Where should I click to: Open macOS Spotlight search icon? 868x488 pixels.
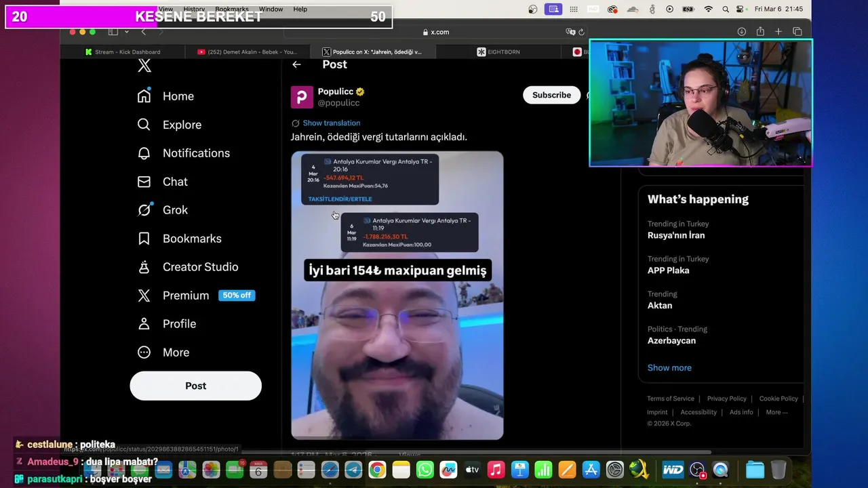[726, 9]
